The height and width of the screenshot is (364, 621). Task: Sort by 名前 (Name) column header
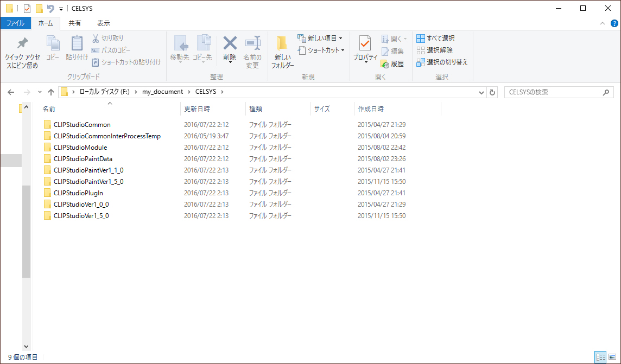coord(49,109)
